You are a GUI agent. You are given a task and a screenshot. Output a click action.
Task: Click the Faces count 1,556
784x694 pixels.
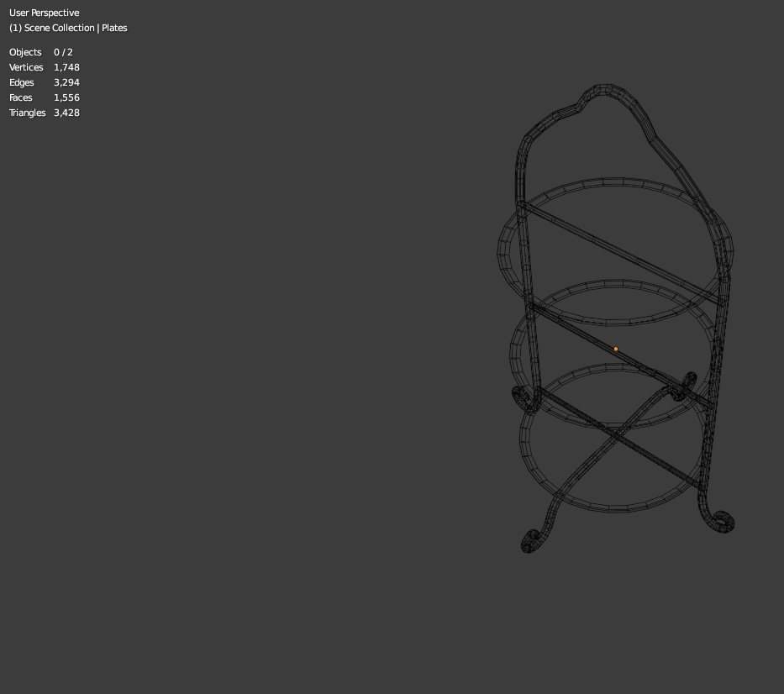pos(66,97)
